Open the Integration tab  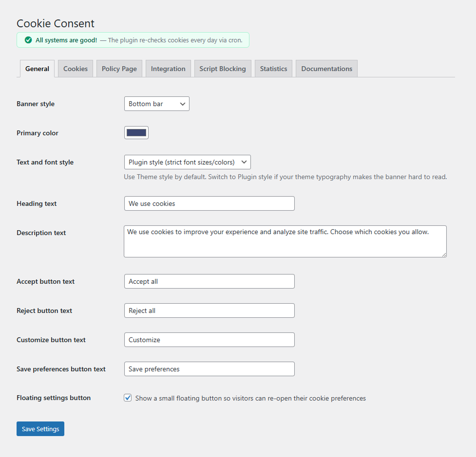pos(168,68)
